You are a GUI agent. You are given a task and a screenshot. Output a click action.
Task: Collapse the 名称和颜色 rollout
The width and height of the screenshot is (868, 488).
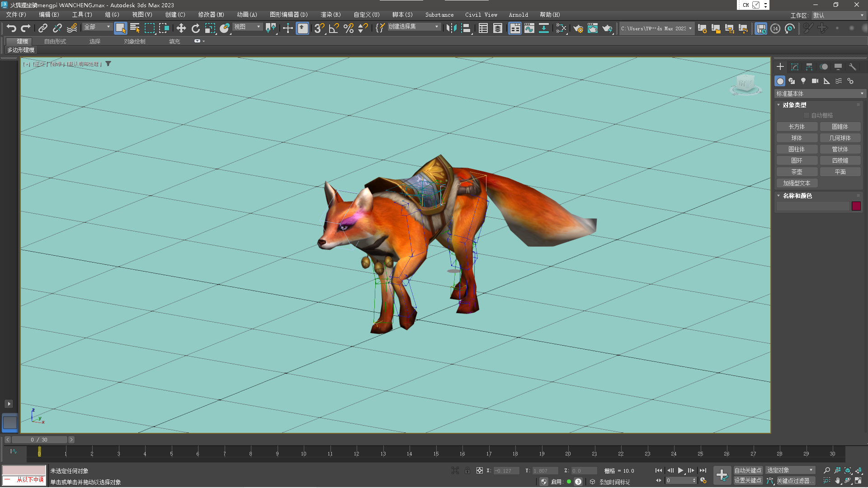tap(797, 196)
